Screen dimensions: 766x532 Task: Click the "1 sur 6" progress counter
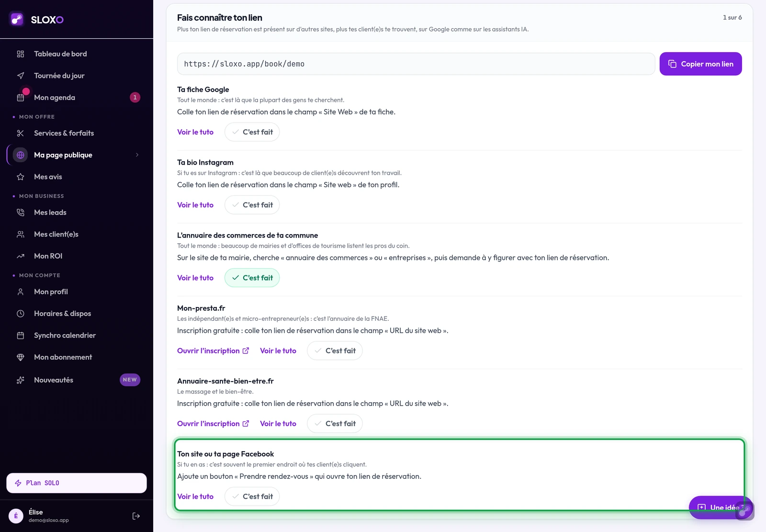tap(732, 17)
